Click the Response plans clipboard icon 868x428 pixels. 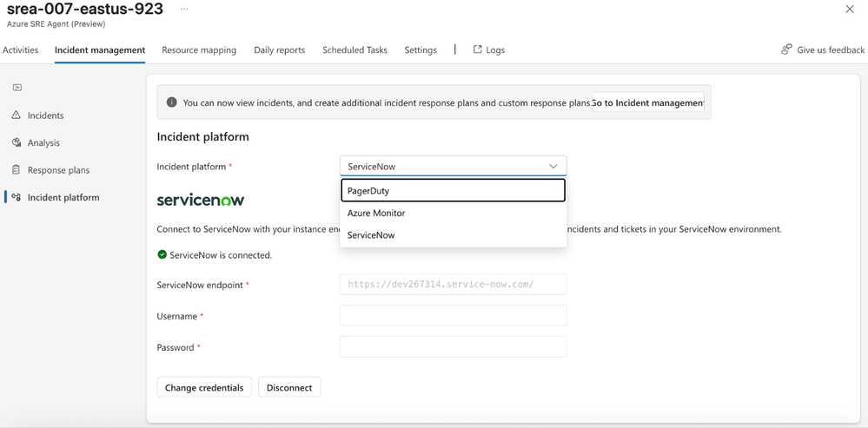17,170
